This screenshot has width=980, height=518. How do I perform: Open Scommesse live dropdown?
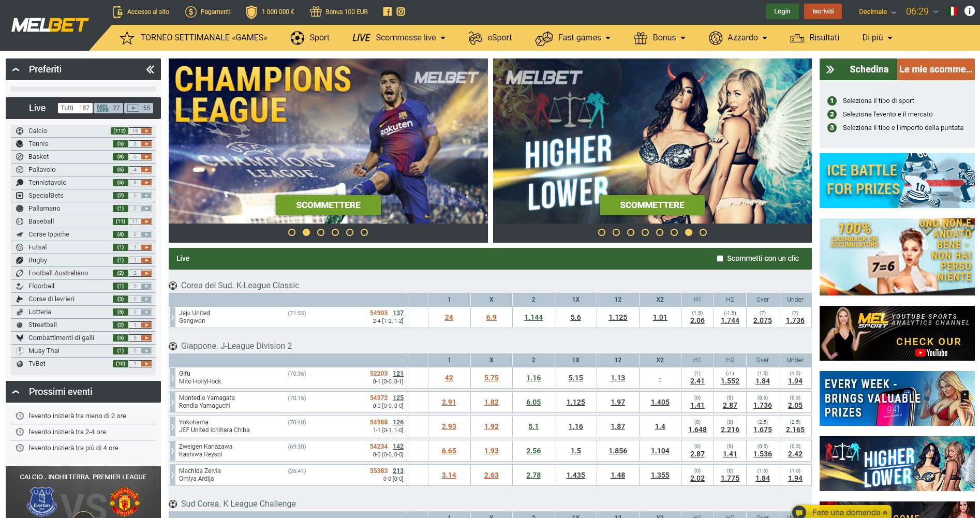coord(399,38)
